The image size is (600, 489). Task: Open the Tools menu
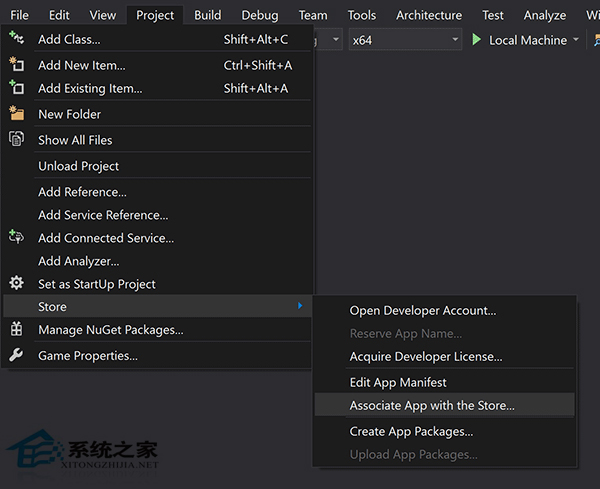coord(362,15)
